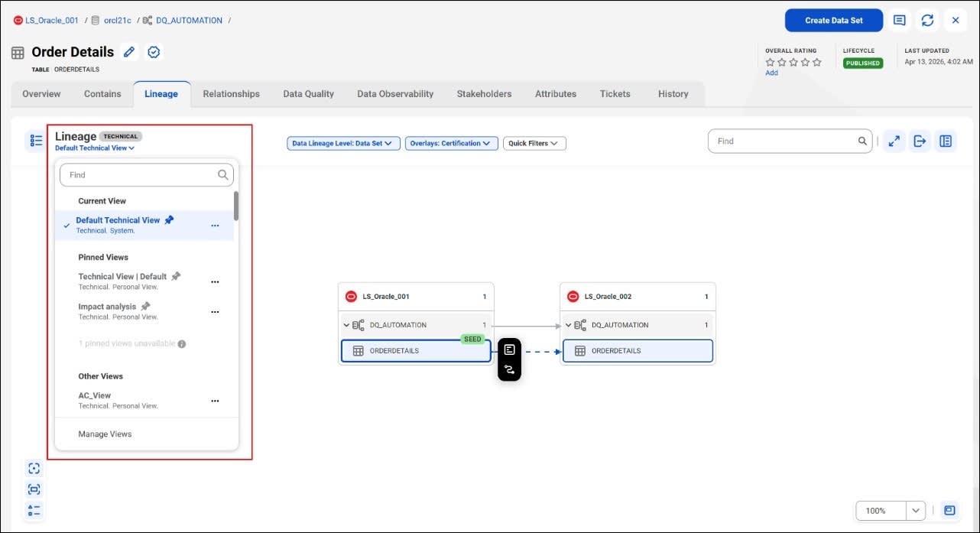Open the Tickets tab

615,94
